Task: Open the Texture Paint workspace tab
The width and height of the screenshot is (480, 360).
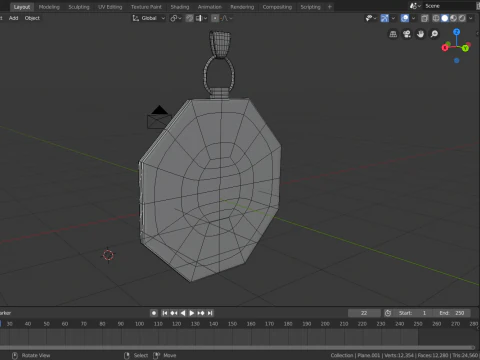Action: (146, 7)
